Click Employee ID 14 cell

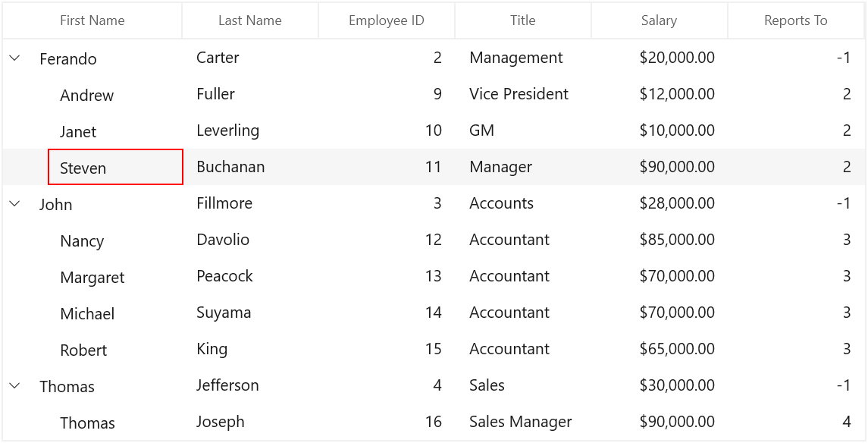[387, 313]
